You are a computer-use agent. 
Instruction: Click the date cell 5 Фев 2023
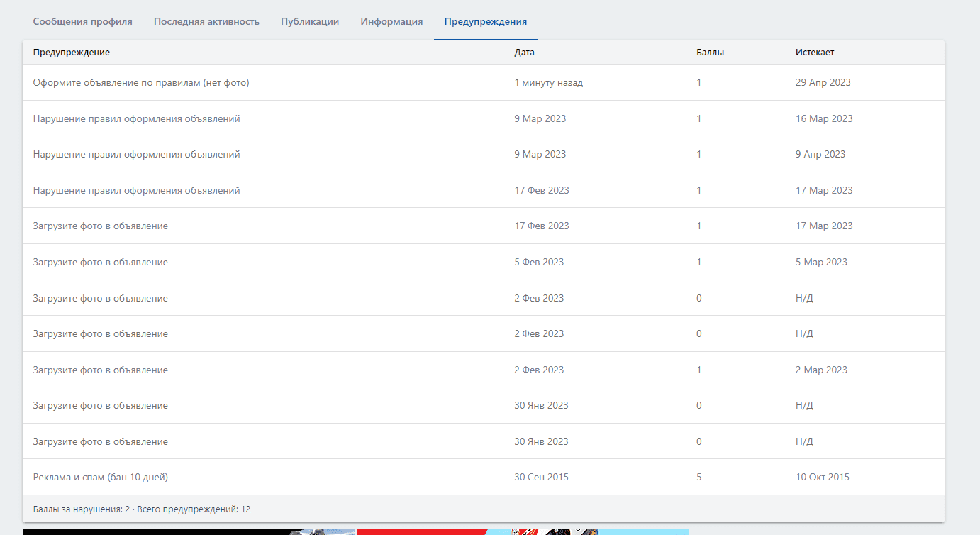539,262
